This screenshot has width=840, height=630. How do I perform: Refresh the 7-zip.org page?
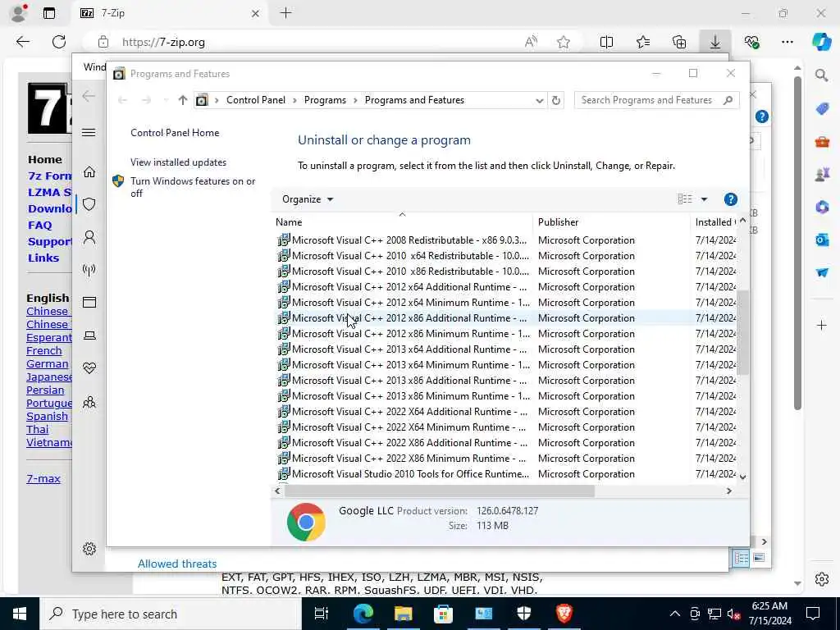click(59, 42)
